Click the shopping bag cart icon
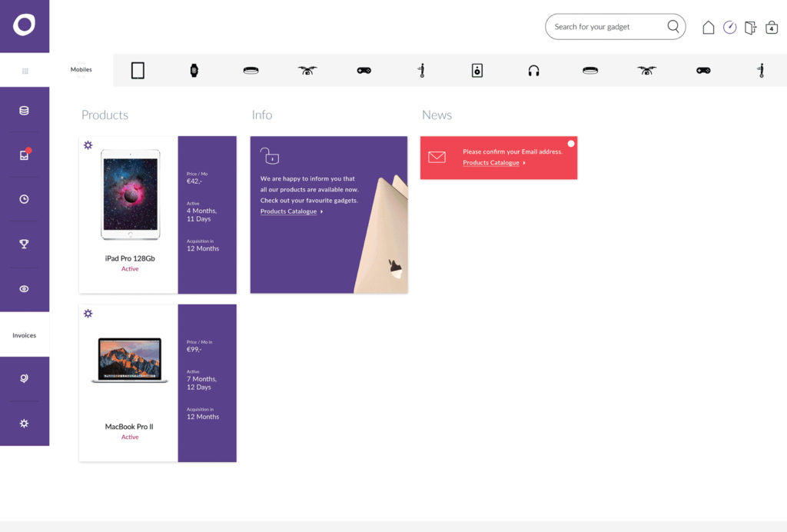Image resolution: width=787 pixels, height=532 pixels. (772, 28)
